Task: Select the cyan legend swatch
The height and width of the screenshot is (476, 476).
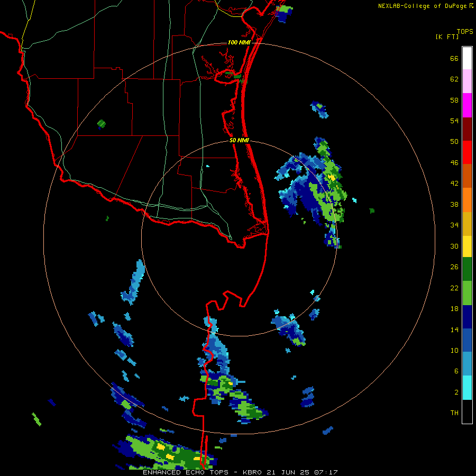Action: click(x=467, y=388)
